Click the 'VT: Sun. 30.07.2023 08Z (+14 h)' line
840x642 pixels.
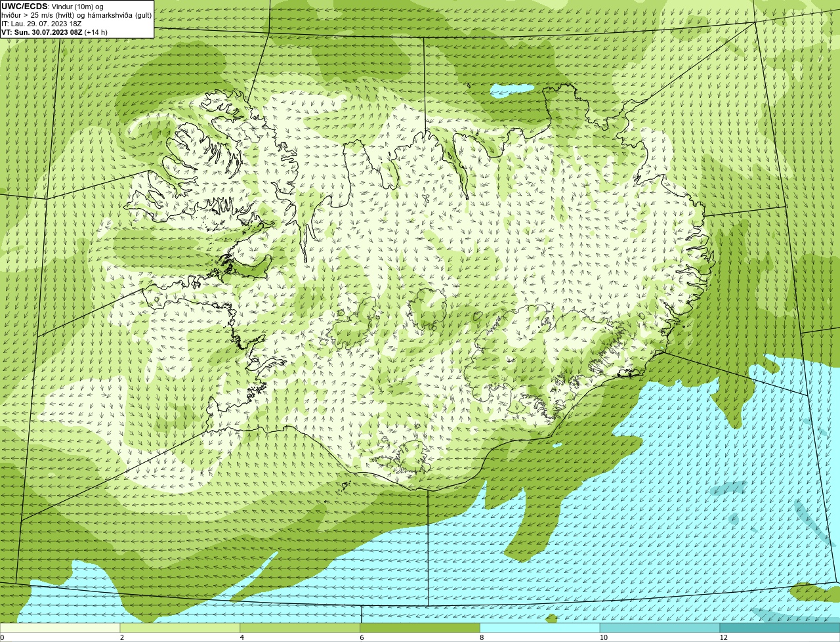pos(54,32)
